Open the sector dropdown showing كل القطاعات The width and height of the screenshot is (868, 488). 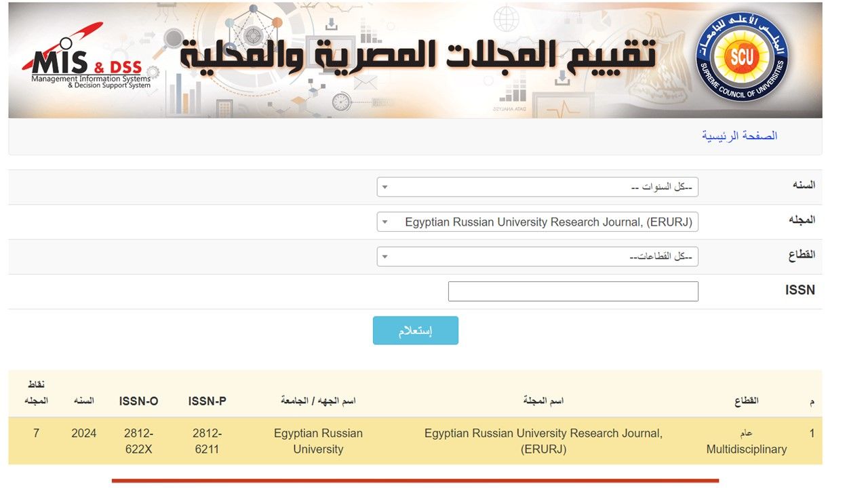[537, 256]
